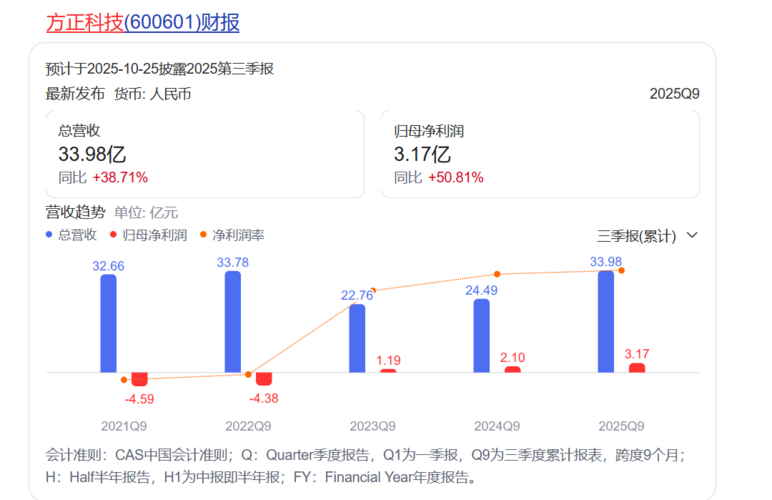Toggle the 归母净利润 legend series

[149, 235]
